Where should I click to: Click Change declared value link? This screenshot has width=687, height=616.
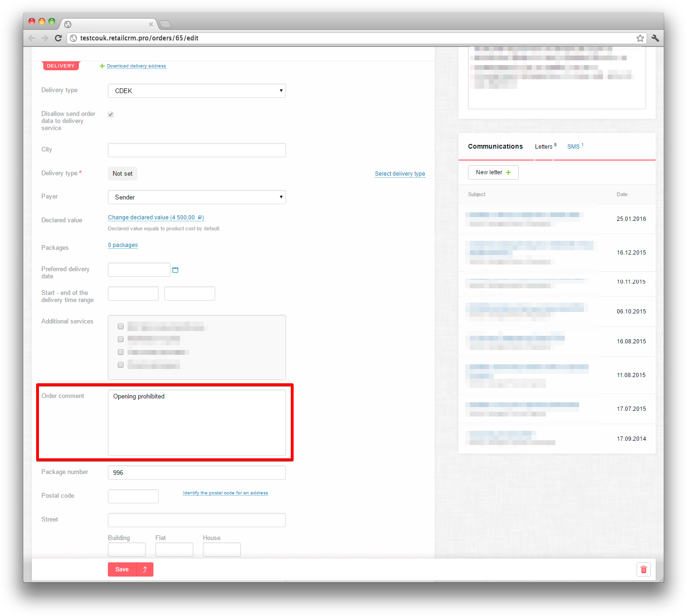[156, 218]
